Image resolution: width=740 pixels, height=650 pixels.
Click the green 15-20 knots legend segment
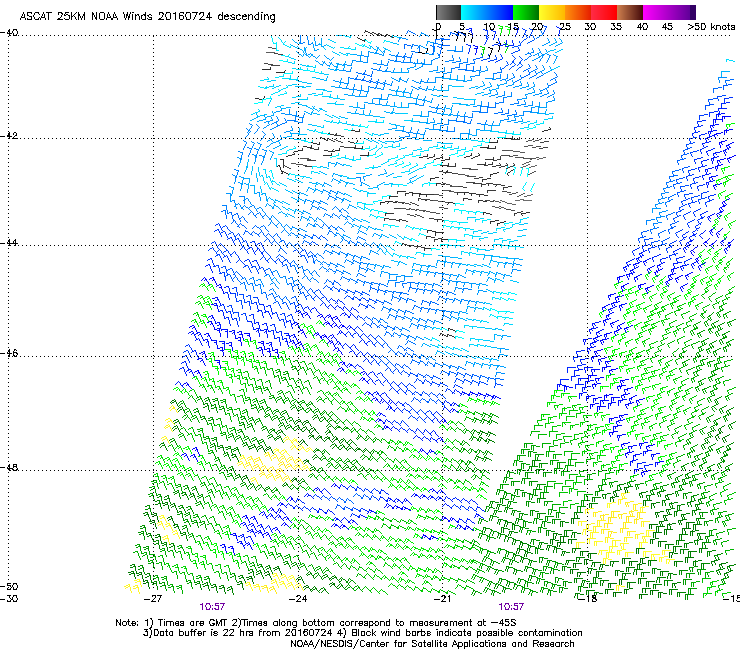pos(526,12)
